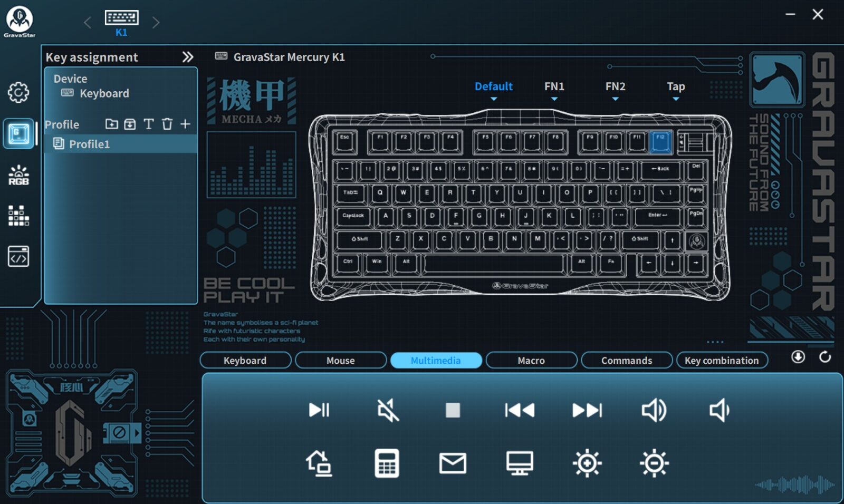Click the settings gear in left sidebar

point(18,93)
